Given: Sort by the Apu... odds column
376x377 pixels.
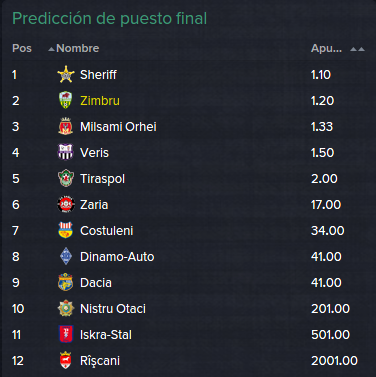Looking at the screenshot, I should 326,48.
